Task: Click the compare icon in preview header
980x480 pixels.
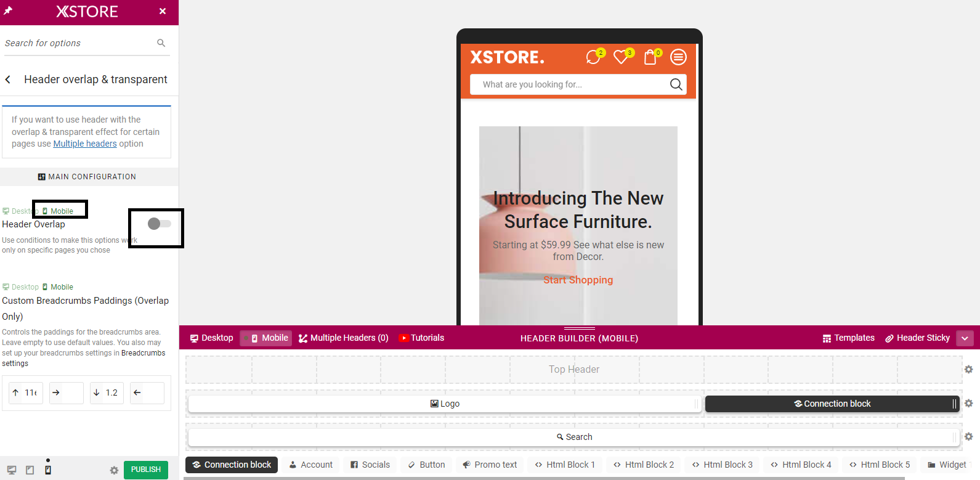Action: tap(594, 57)
